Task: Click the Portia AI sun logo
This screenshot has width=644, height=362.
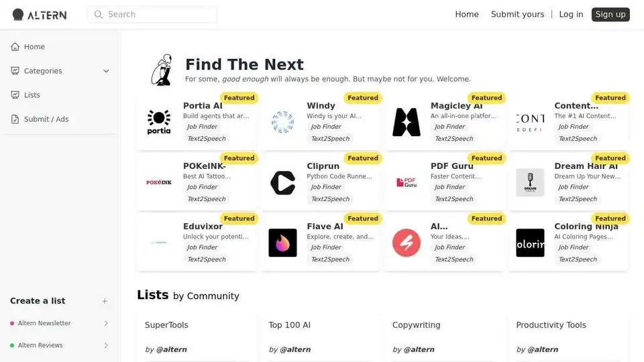Action: point(159,122)
